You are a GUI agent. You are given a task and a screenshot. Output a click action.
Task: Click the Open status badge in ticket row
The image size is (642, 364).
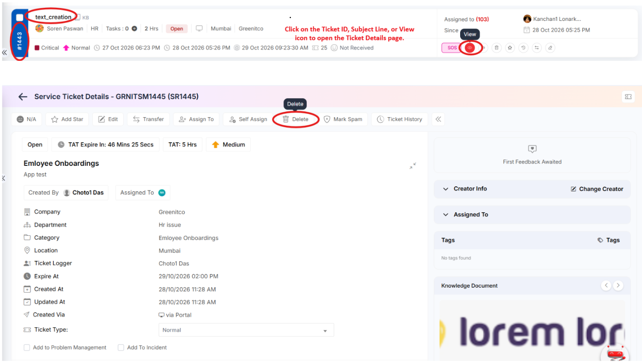tap(177, 29)
